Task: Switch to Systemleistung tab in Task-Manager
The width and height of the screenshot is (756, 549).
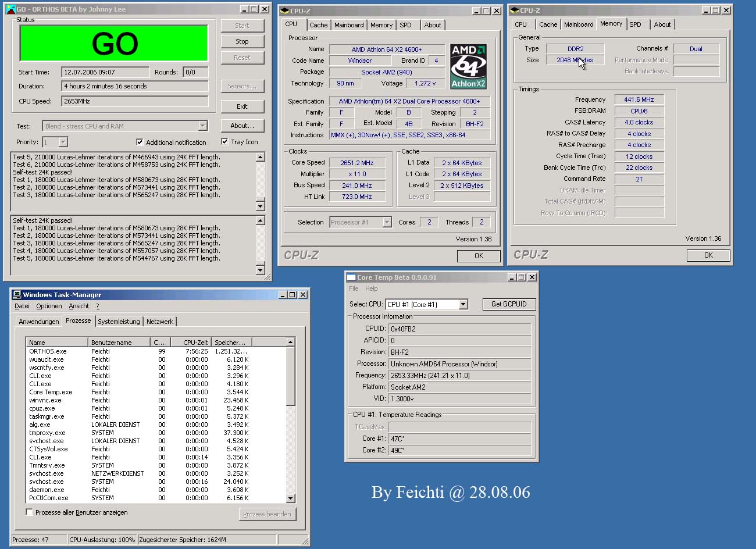Action: click(119, 322)
